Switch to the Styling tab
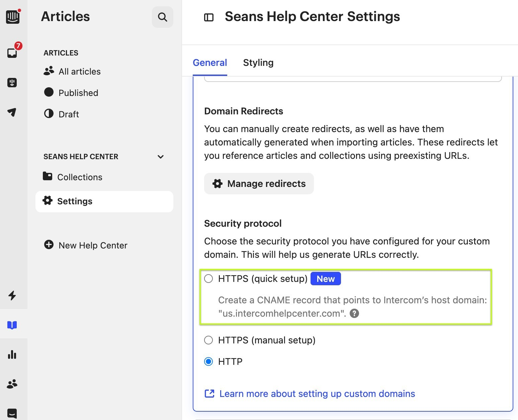518x420 pixels. [x=258, y=63]
